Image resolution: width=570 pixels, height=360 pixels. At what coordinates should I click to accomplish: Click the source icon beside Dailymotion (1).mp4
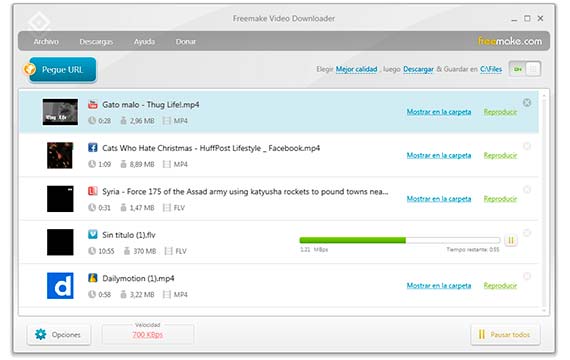pos(93,278)
